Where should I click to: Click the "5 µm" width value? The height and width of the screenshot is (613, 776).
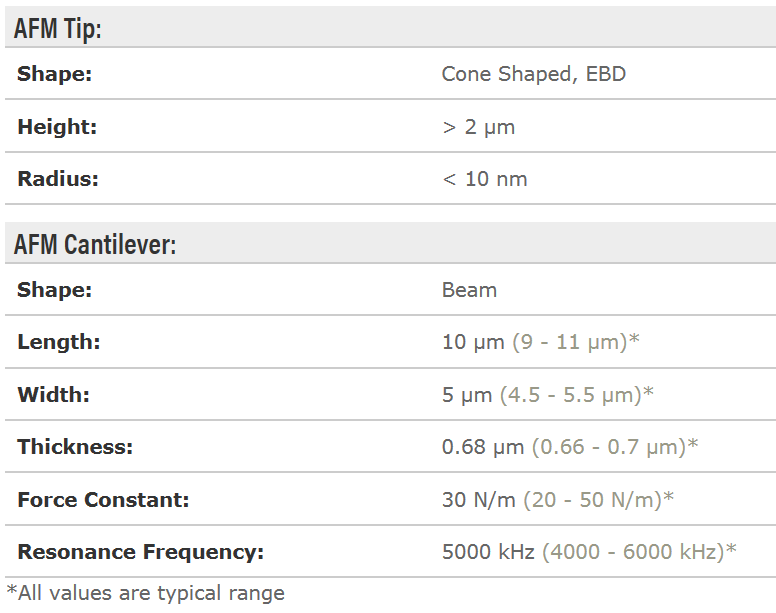467,395
